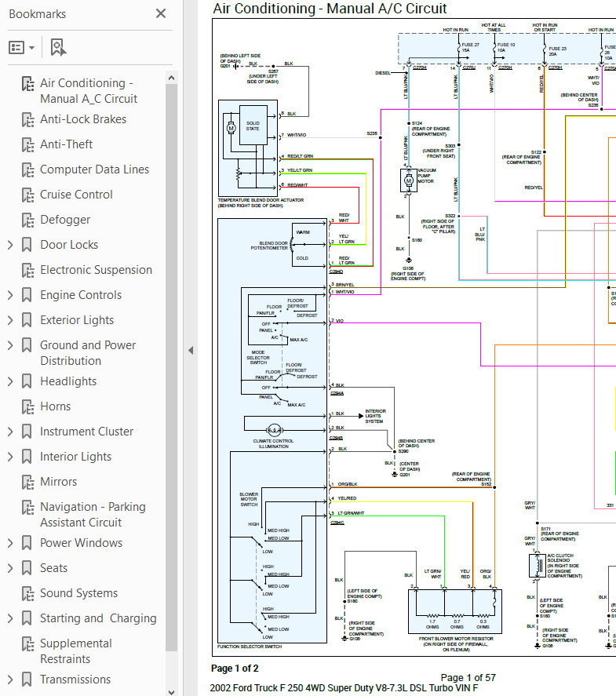Viewport: 616px width, 696px height.
Task: Open the bookmark options list menu
Action: tap(21, 48)
